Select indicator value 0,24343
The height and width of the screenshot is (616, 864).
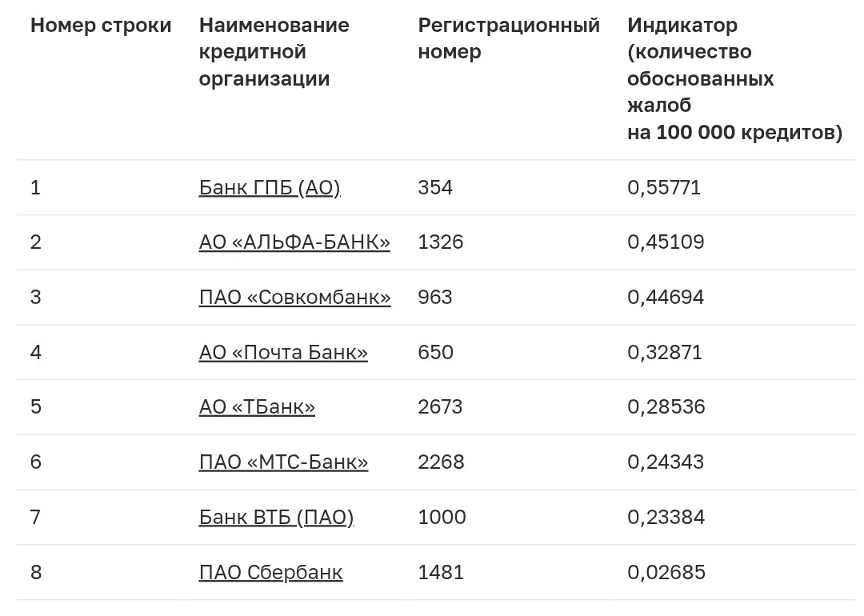[666, 462]
